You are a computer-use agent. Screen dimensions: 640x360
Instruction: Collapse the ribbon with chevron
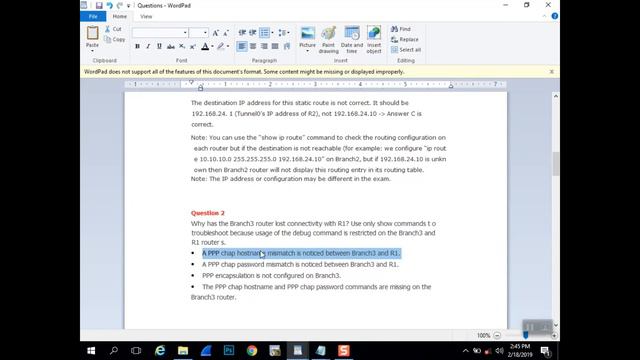point(544,16)
